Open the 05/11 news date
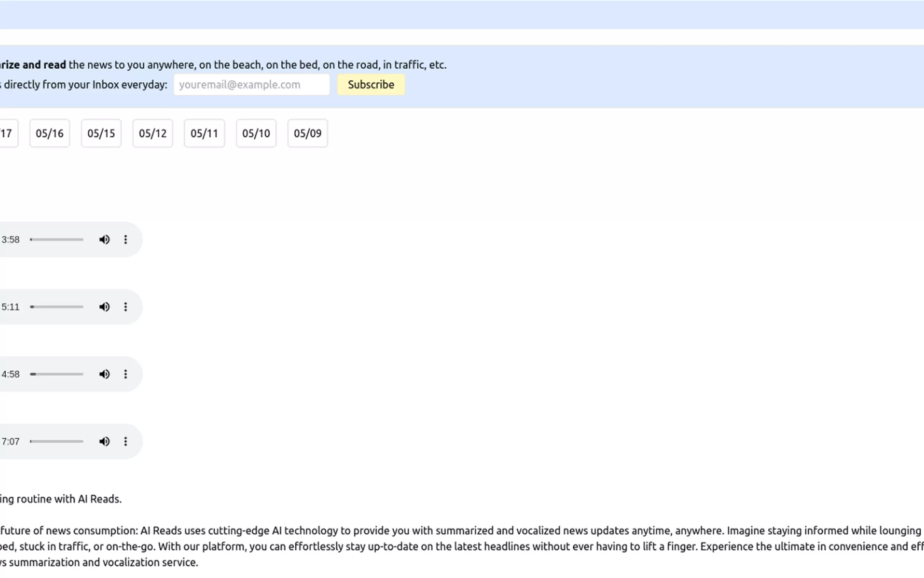Image resolution: width=924 pixels, height=578 pixels. [x=204, y=134]
